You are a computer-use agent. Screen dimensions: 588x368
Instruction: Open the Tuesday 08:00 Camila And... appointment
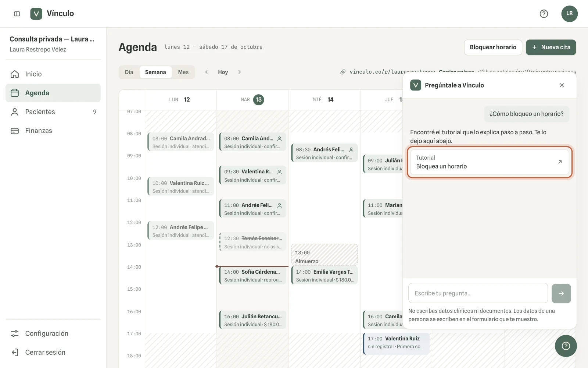click(252, 142)
